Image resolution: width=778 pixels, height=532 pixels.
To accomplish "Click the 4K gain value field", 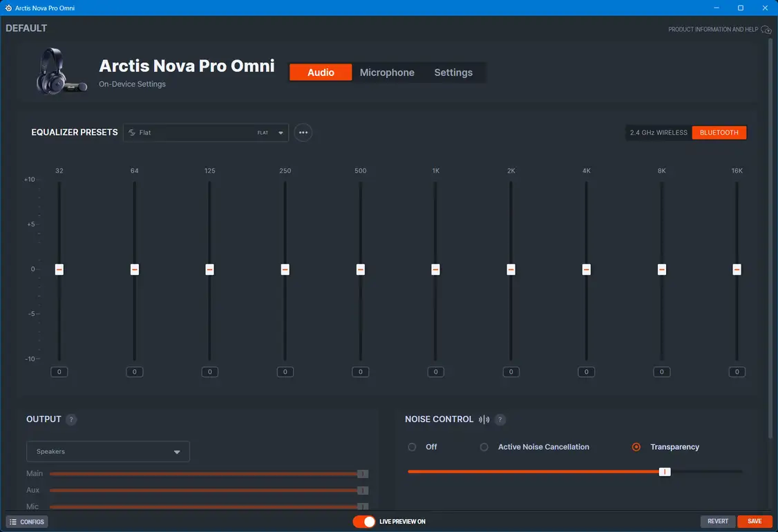I will [587, 372].
